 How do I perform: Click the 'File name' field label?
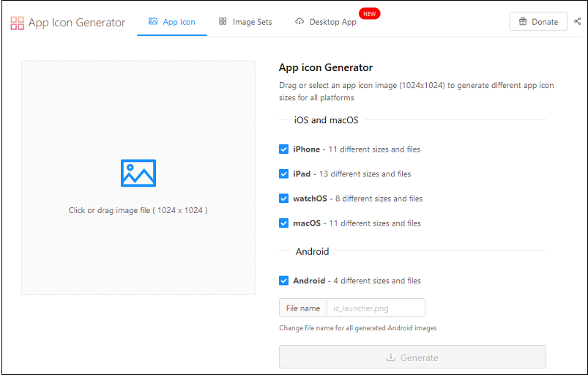point(303,308)
